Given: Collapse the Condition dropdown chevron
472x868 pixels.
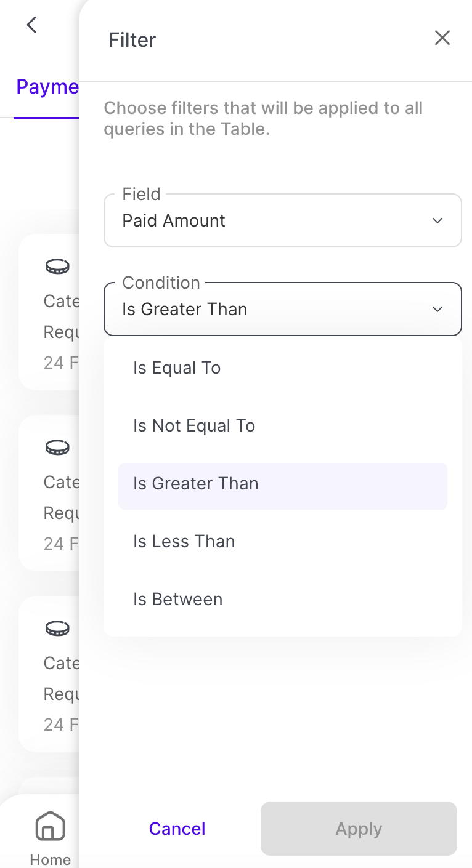Looking at the screenshot, I should (437, 309).
